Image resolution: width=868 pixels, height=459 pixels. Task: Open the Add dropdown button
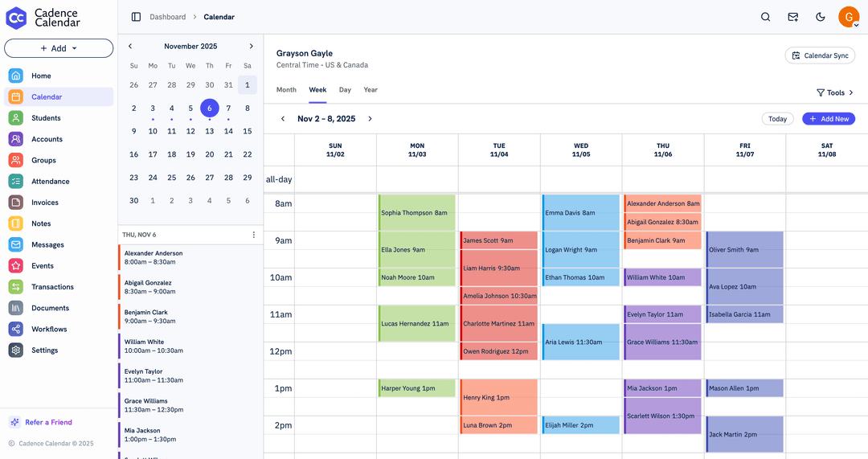click(x=59, y=48)
